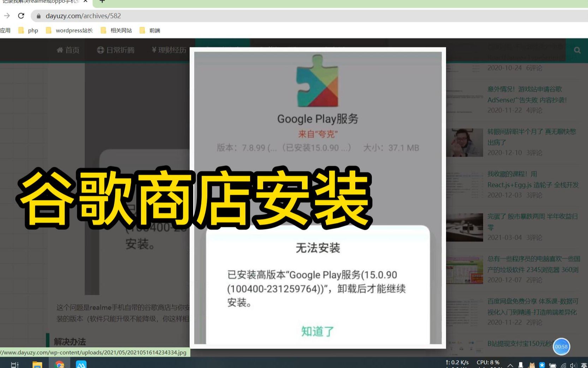Open article 我收藏的课程！用 React.js+Egg.js
The width and height of the screenshot is (588, 368).
[x=533, y=179]
